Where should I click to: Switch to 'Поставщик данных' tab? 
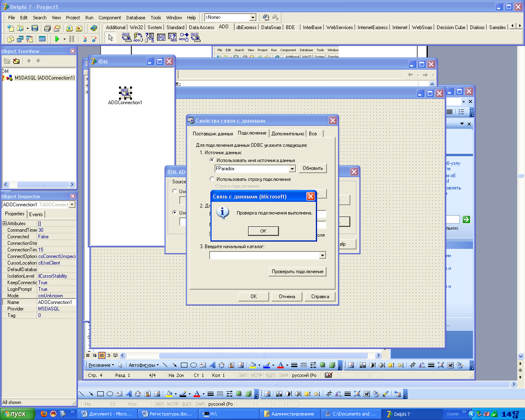click(213, 134)
